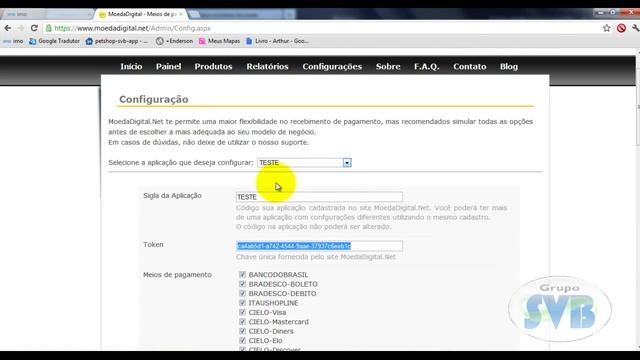Bookmark page with the star icon
This screenshot has height=360, width=640.
tap(607, 28)
